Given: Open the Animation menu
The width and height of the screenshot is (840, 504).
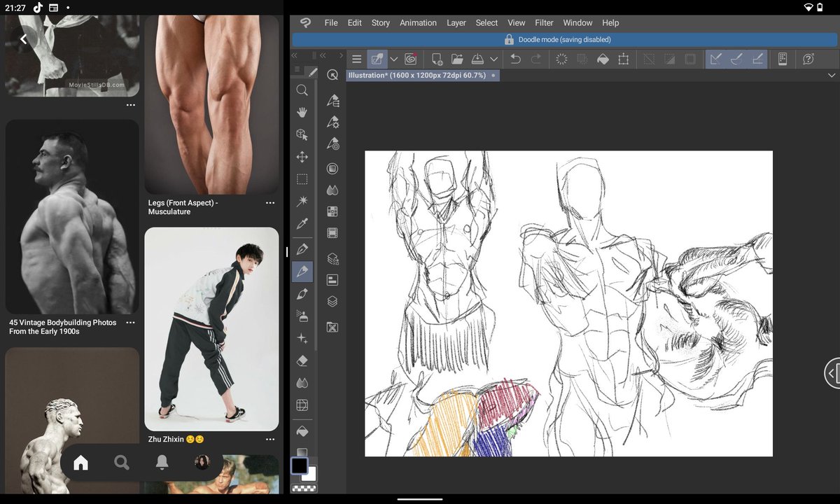Looking at the screenshot, I should point(418,23).
